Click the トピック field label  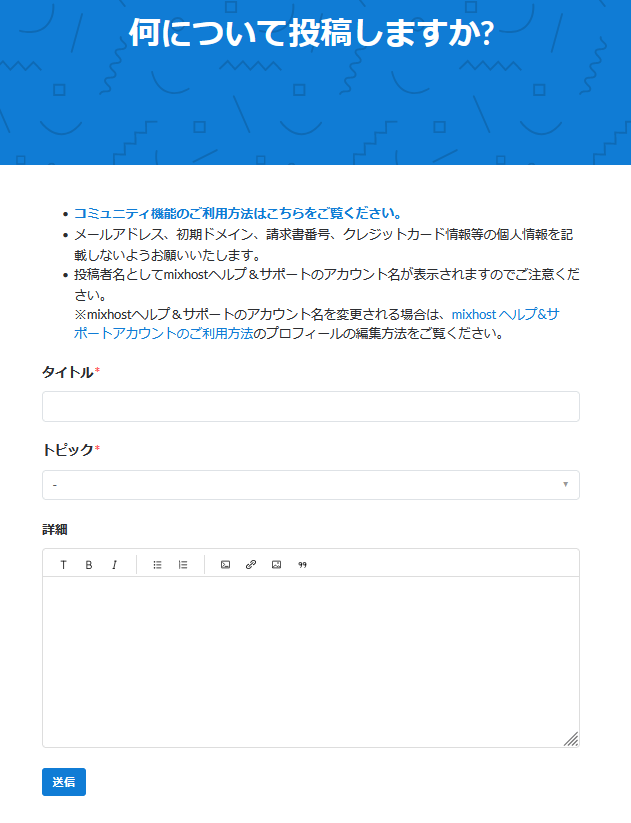68,450
